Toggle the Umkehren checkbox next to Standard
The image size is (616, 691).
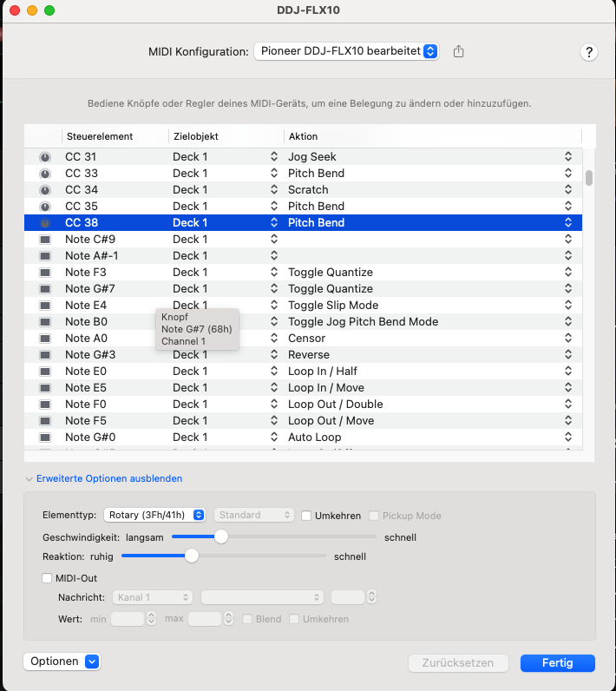(x=306, y=516)
